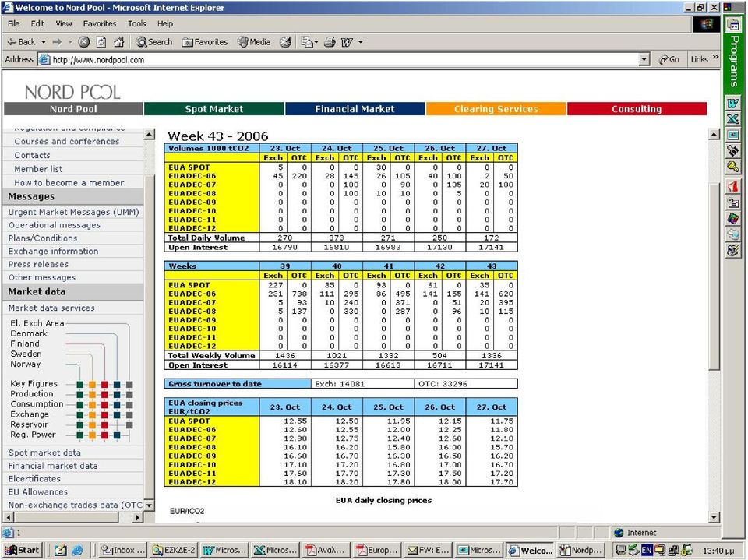This screenshot has width=748, height=560.
Task: Click the page icon beside the address
Action: coord(44,60)
